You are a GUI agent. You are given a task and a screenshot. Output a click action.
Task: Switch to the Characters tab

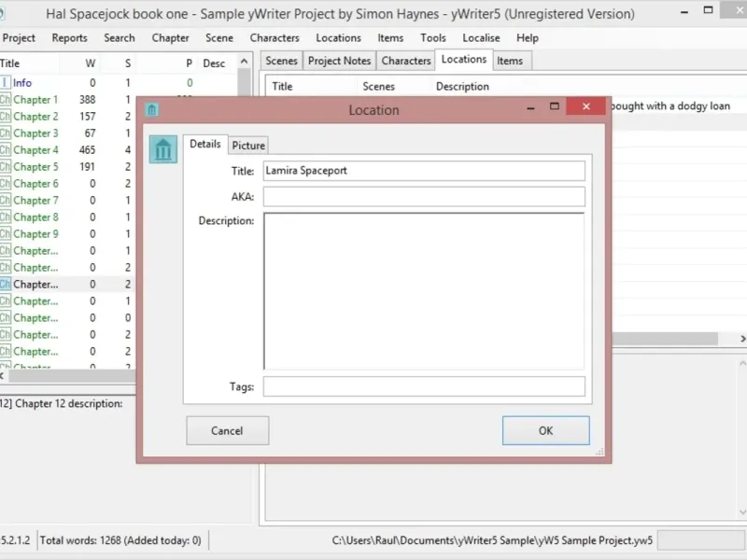pyautogui.click(x=406, y=61)
